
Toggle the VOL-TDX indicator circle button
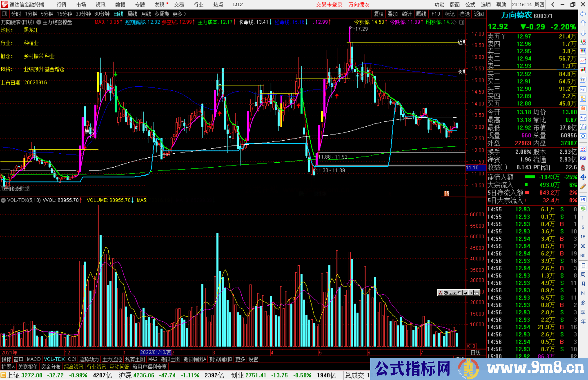pyautogui.click(x=3, y=200)
